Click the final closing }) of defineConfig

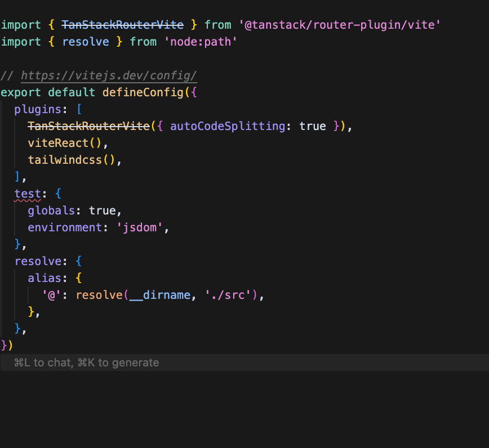(7, 346)
